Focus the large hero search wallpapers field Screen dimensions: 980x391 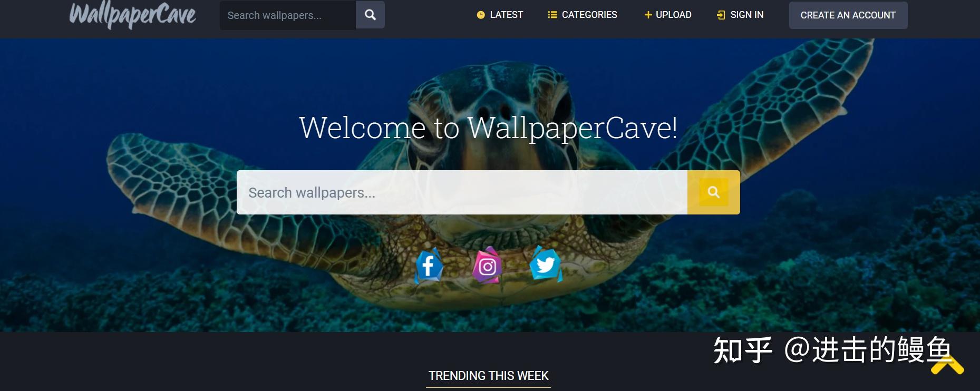tap(462, 192)
